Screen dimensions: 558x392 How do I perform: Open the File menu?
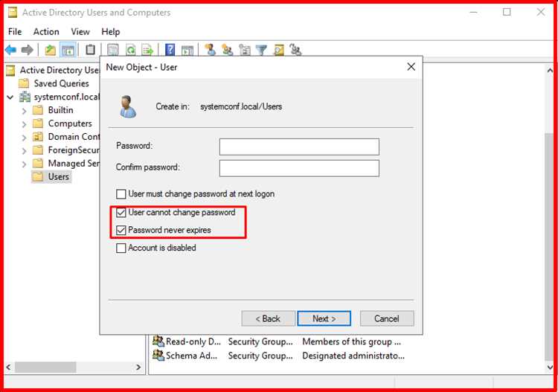coord(15,32)
